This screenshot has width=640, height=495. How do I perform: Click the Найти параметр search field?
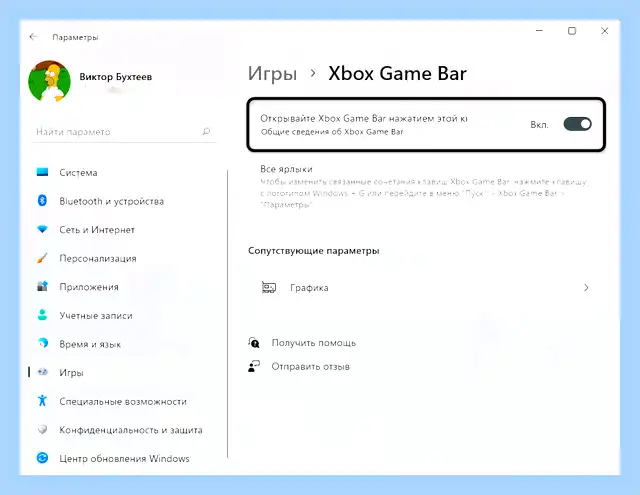click(124, 132)
